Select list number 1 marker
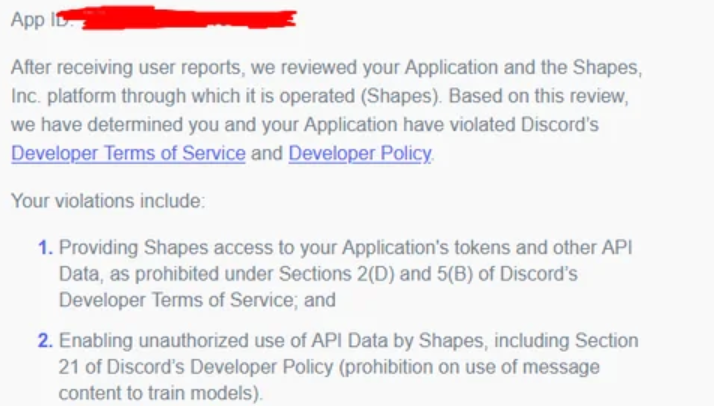Image resolution: width=714 pixels, height=406 pixels. click(x=45, y=248)
